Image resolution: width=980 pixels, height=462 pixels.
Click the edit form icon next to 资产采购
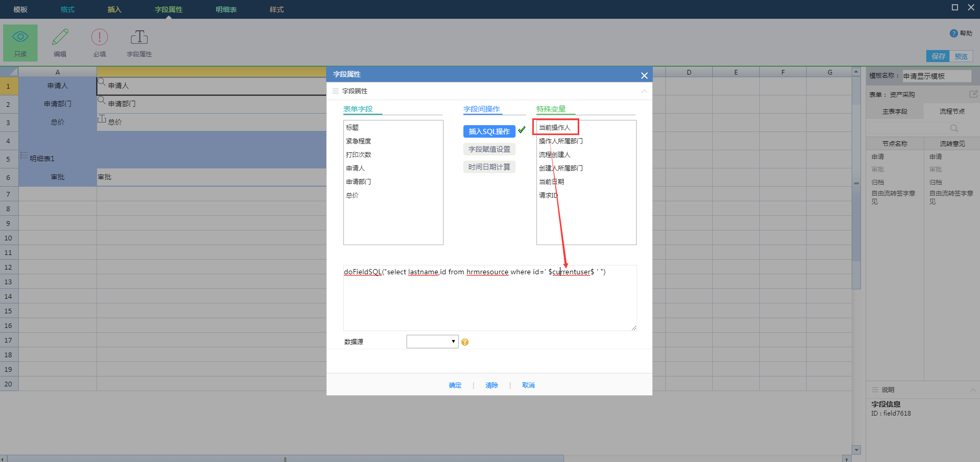point(973,94)
